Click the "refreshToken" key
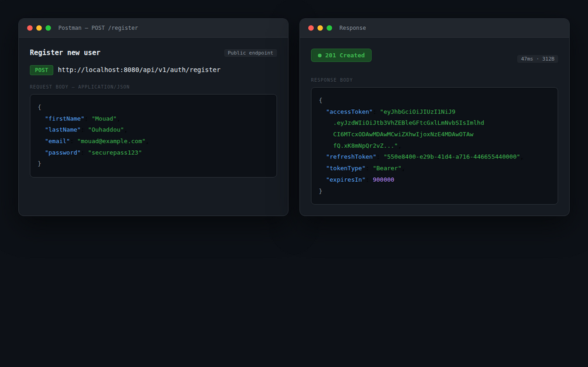This screenshot has height=367, width=588. (351, 157)
